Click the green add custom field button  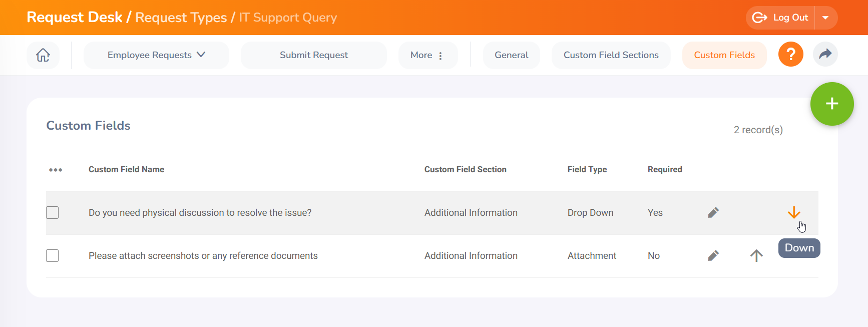[831, 104]
